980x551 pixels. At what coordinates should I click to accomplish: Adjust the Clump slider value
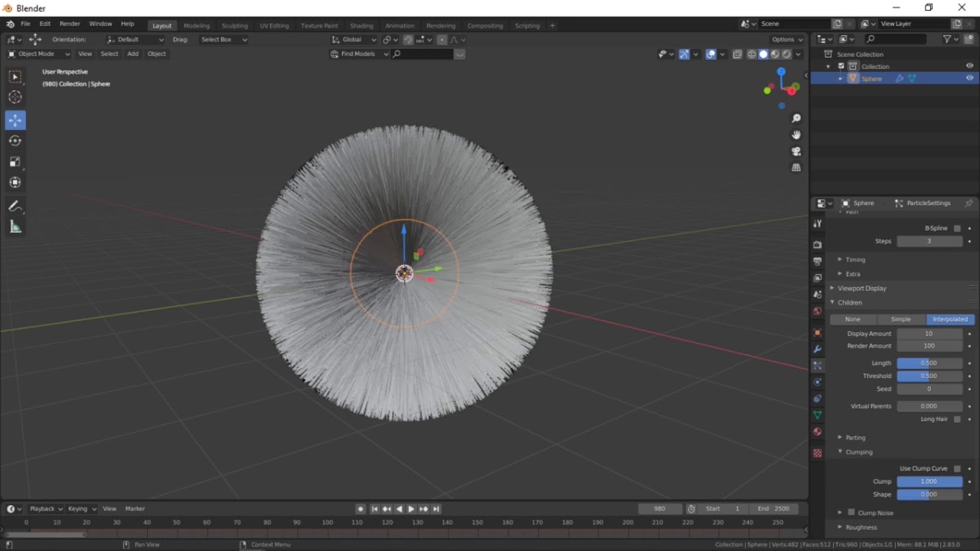pos(929,481)
